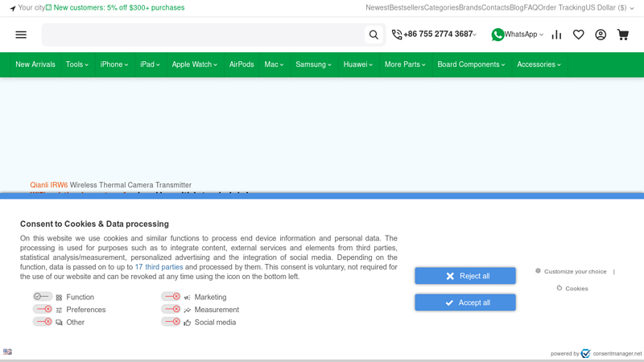Click the Marketing megaphone icon

[188, 298]
